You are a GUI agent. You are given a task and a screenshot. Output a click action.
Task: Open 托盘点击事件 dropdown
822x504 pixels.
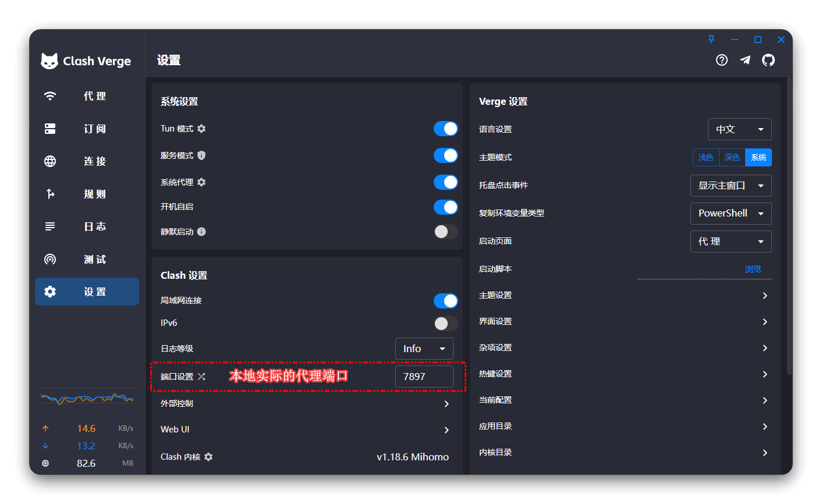(731, 186)
